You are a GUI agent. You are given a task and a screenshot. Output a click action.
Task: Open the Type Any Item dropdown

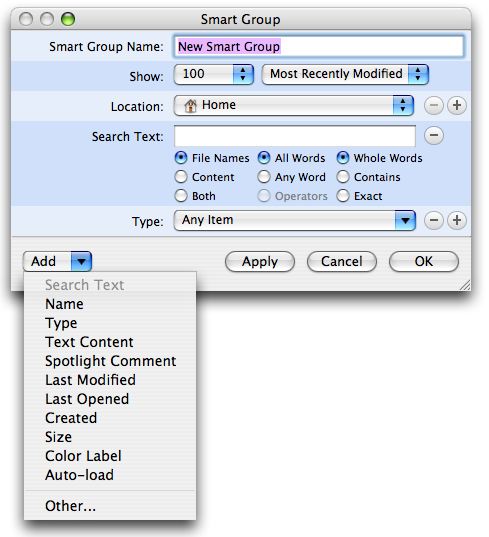(295, 220)
